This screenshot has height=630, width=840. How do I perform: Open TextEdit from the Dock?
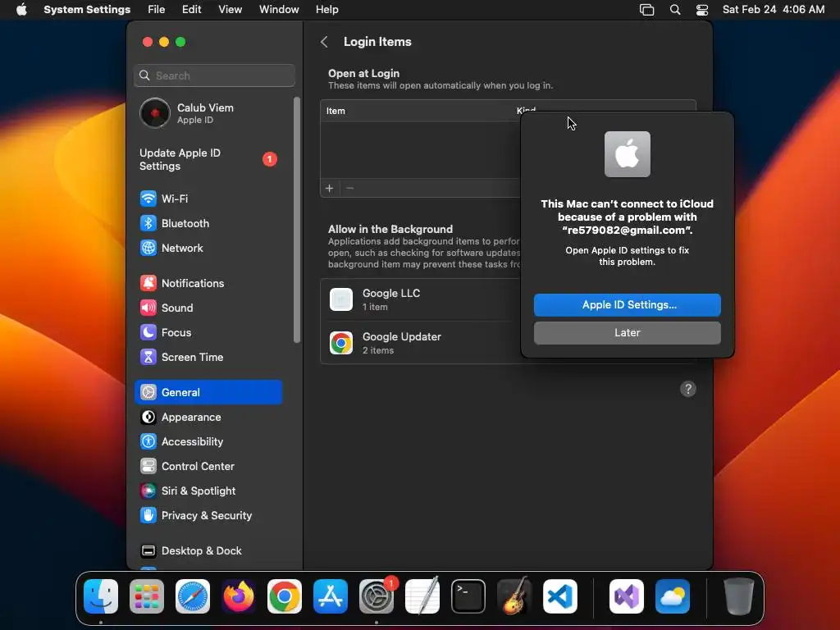coord(422,596)
